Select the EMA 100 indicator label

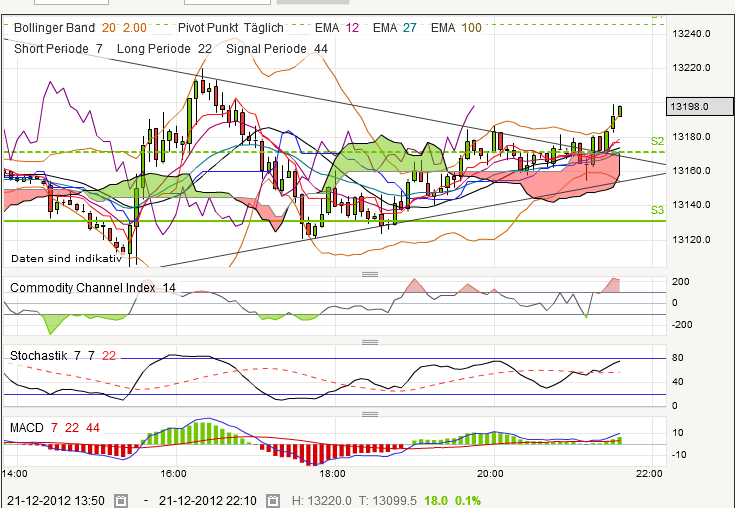(x=456, y=28)
